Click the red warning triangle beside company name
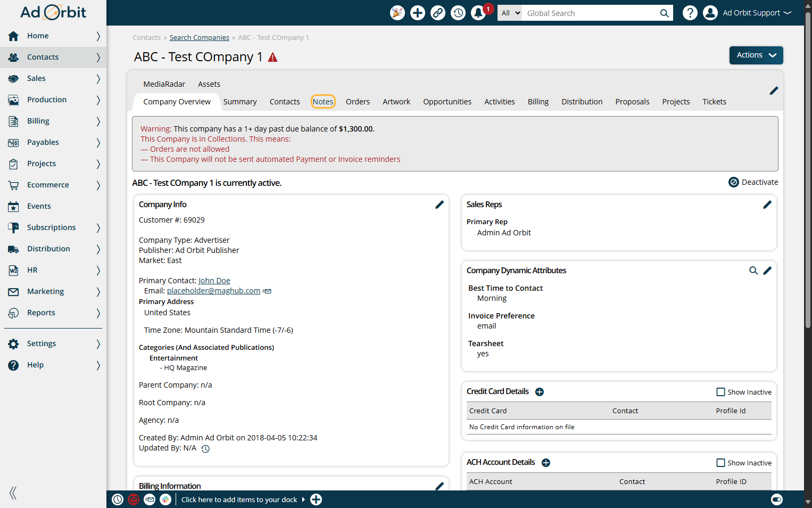Image resolution: width=812 pixels, height=508 pixels. pos(272,58)
